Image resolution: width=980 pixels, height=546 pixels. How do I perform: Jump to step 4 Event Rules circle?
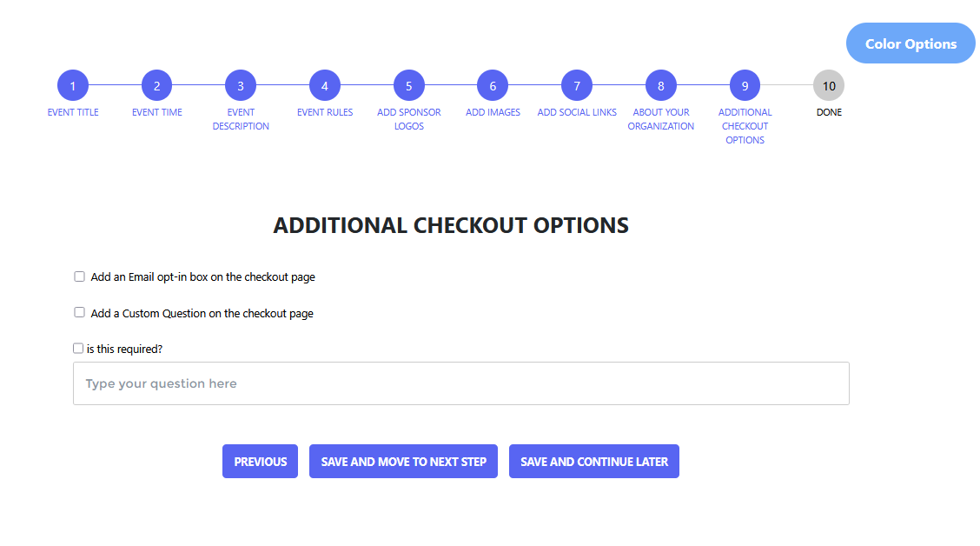coord(325,86)
